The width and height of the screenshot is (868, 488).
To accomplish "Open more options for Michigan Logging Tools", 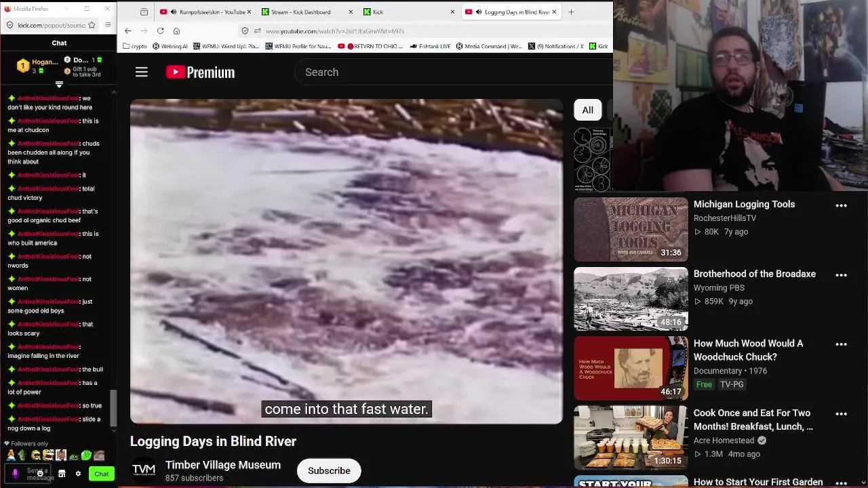I will (x=841, y=205).
